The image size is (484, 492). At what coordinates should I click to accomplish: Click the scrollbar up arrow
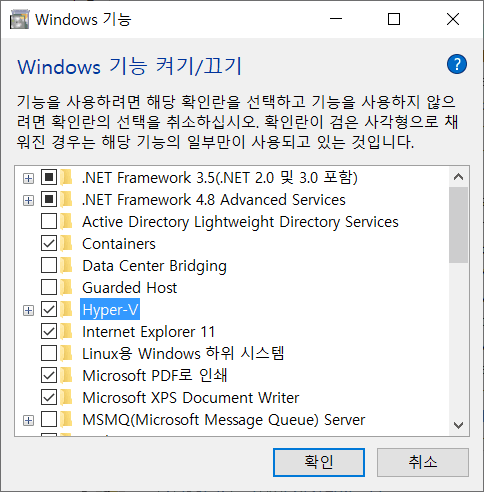coord(459,177)
